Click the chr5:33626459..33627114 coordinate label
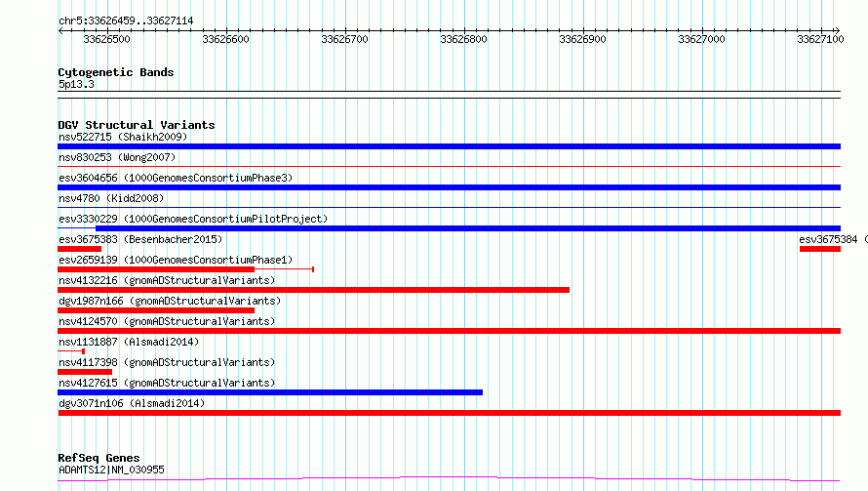 pyautogui.click(x=126, y=21)
